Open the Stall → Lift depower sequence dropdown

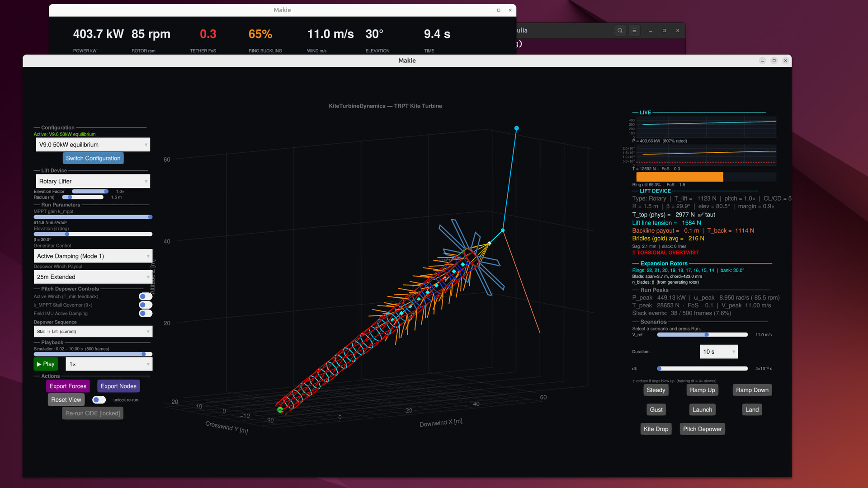(93, 332)
